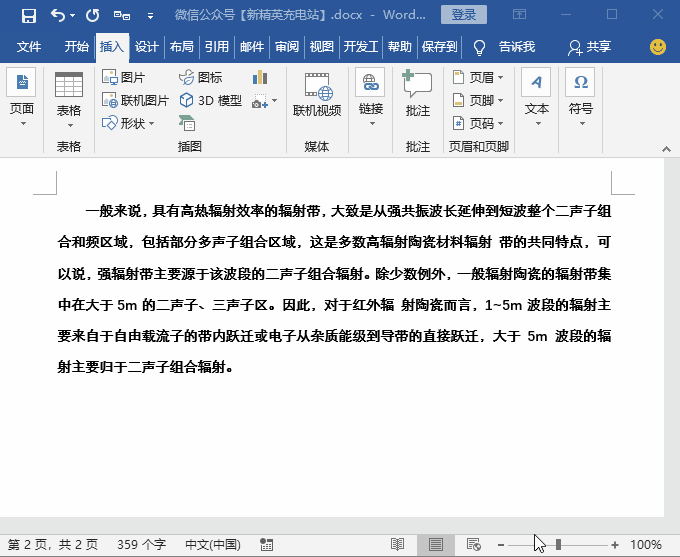
Task: Open the 邮件 tab
Action: [252, 46]
